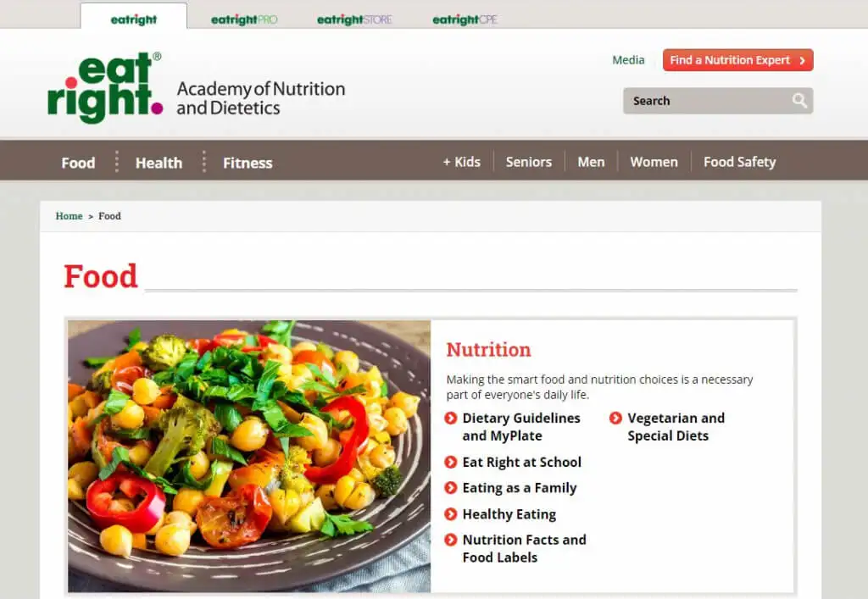Click the chickpea salad photo
Image resolution: width=868 pixels, height=599 pixels.
249,457
